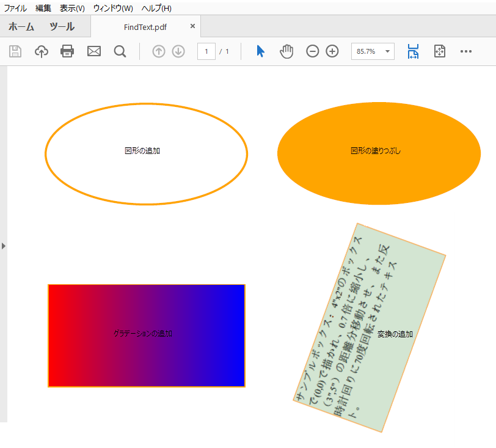Upload file via cloud icon
This screenshot has height=448, width=496.
pos(42,51)
